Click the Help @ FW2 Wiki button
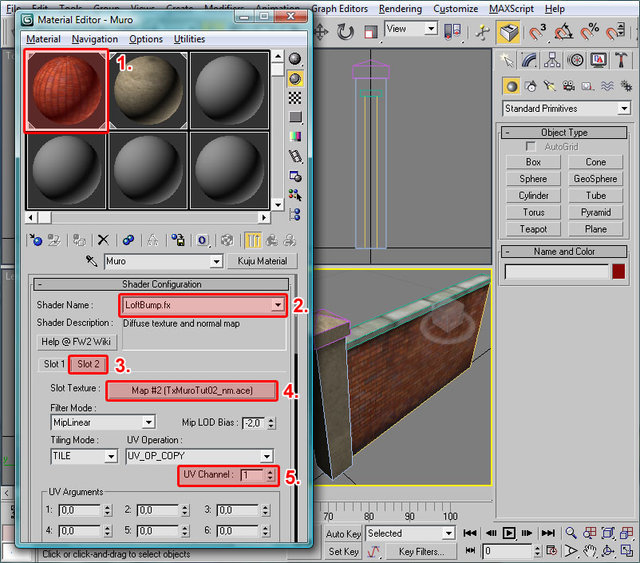The image size is (640, 563). (78, 341)
